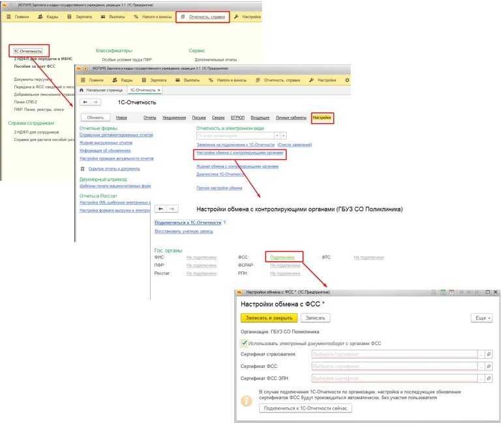Open Настройки обмена с контролирующими органами link
The width and height of the screenshot is (504, 426).
[x=240, y=153]
